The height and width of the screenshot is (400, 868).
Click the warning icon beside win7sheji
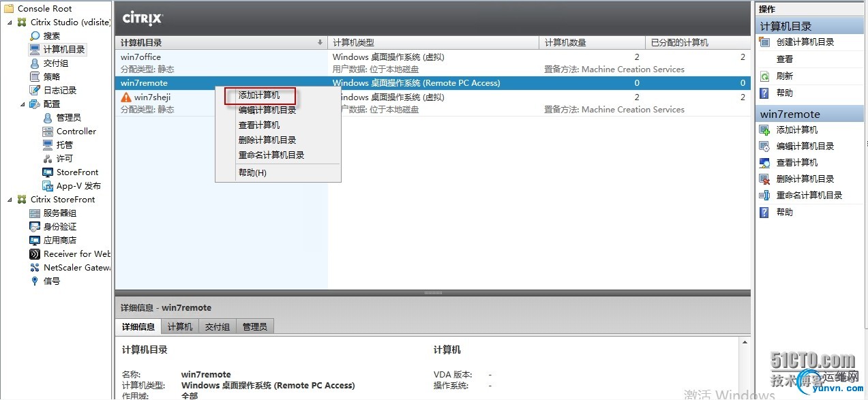click(x=125, y=97)
